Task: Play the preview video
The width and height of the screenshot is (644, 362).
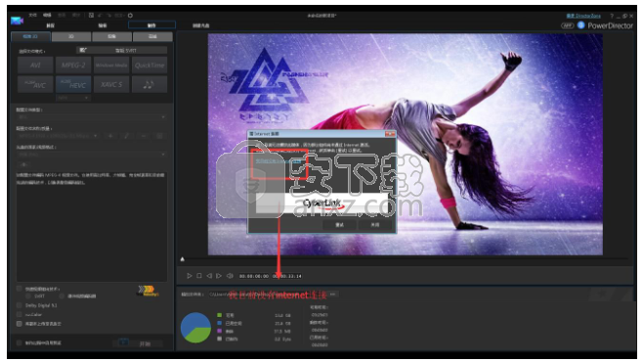Action: click(x=189, y=276)
